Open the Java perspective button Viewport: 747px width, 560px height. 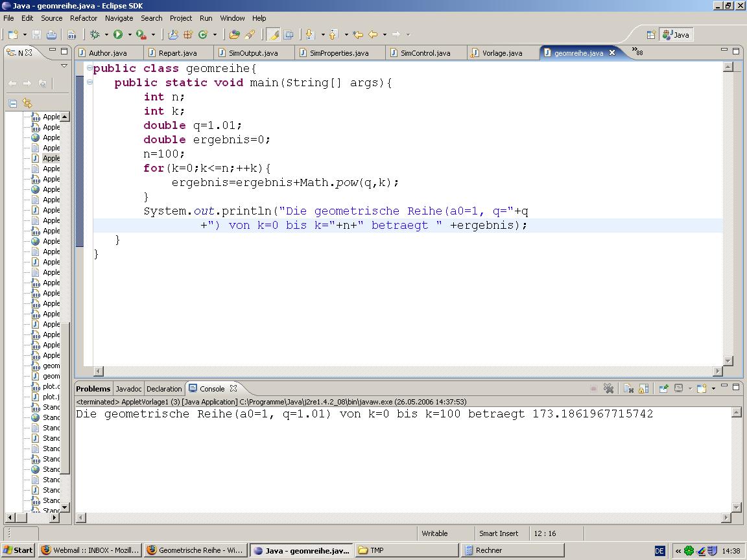676,34
